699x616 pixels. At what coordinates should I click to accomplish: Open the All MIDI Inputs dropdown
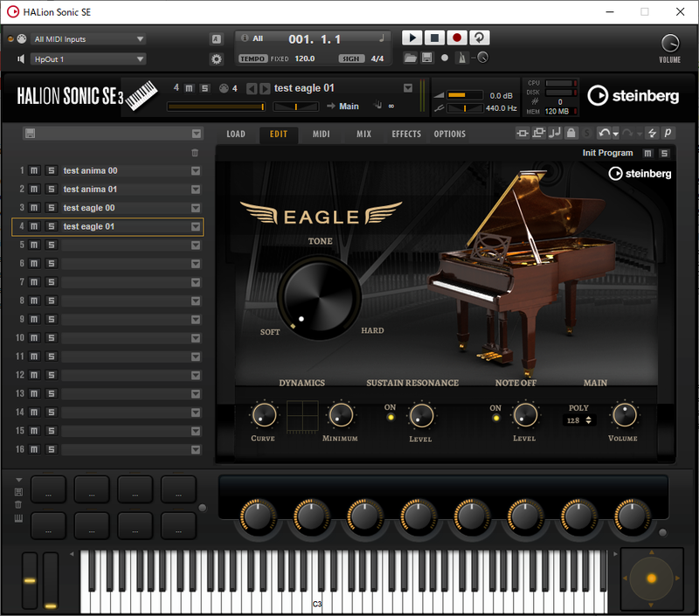88,39
